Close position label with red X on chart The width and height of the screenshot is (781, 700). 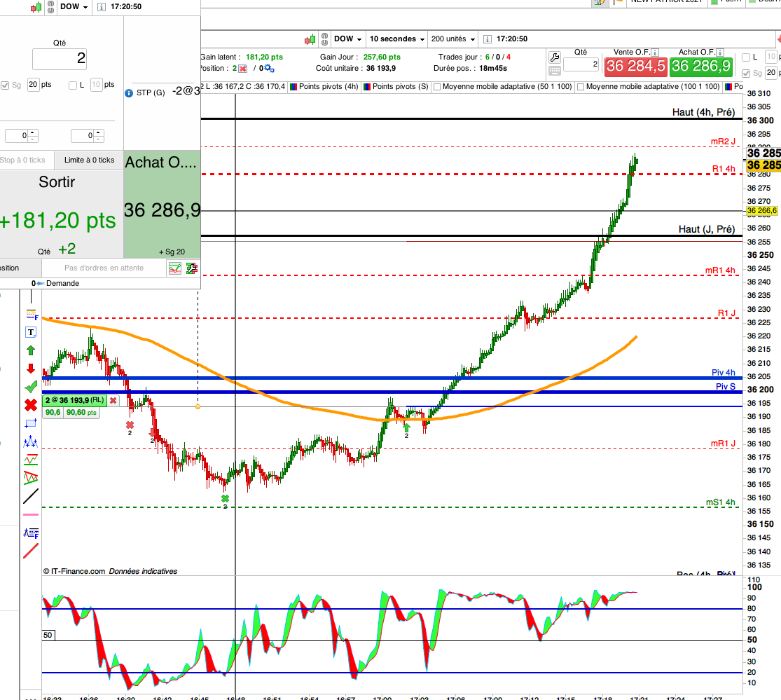113,401
